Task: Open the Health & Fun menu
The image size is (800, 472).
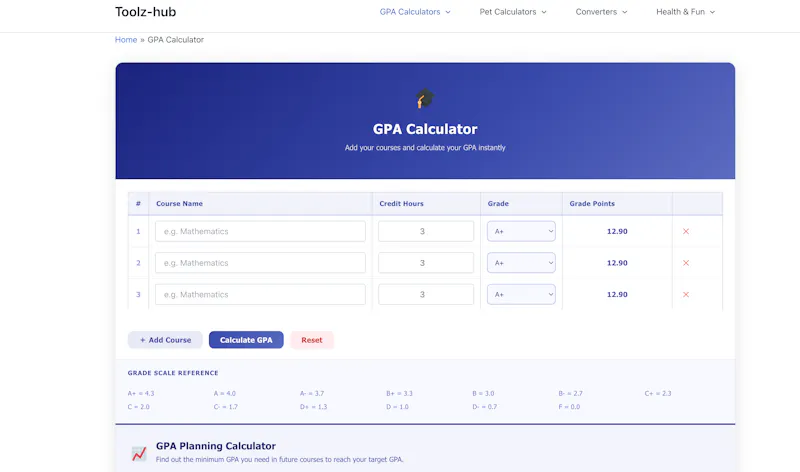Action: click(685, 12)
